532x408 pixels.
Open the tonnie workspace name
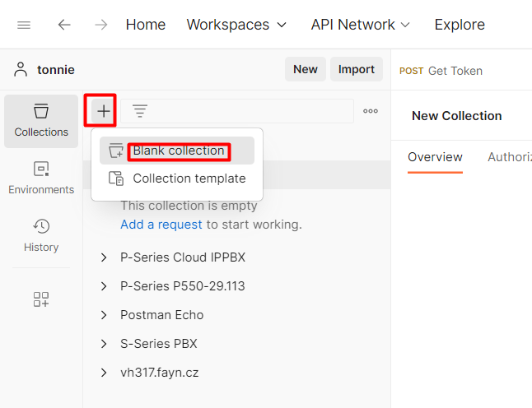56,70
